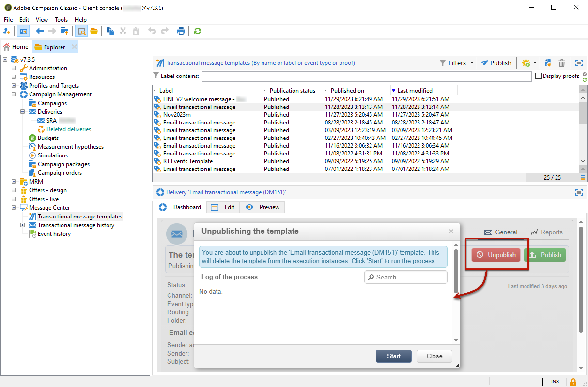
Task: Expand Transactional message history node
Action: tap(23, 225)
